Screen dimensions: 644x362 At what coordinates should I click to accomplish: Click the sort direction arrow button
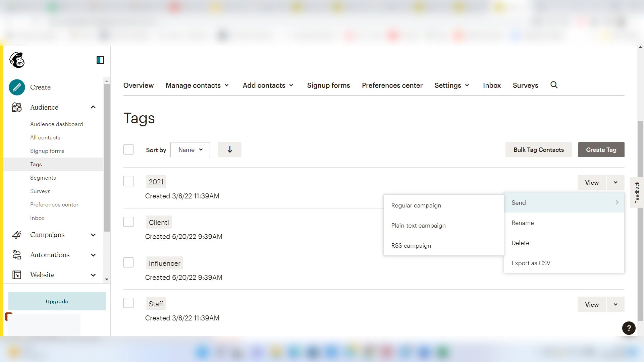[x=229, y=149]
